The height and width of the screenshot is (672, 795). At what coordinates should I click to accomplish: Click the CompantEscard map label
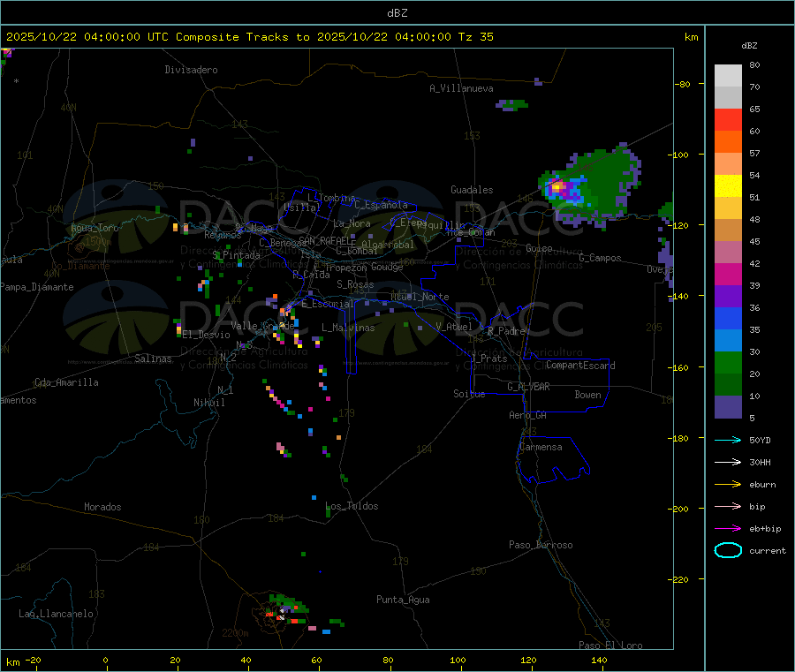click(x=580, y=366)
